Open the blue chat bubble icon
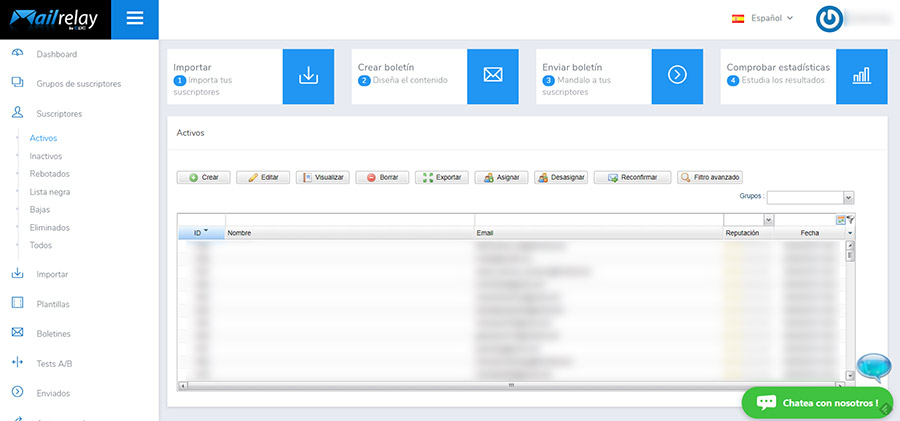Viewport: 900px width, 421px height. (875, 368)
